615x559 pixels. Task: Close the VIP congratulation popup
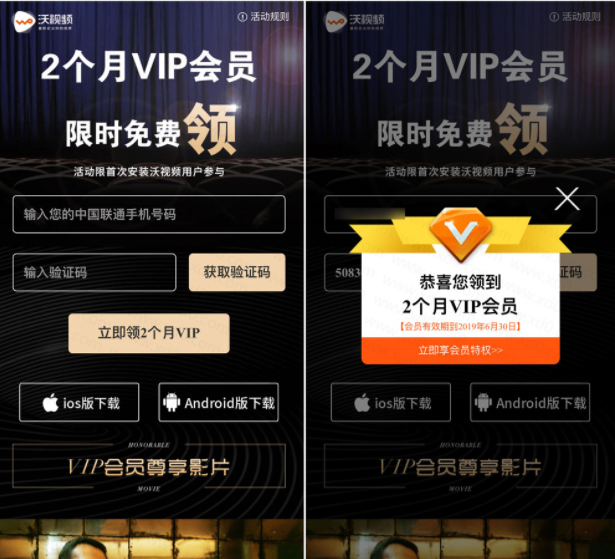click(x=567, y=198)
